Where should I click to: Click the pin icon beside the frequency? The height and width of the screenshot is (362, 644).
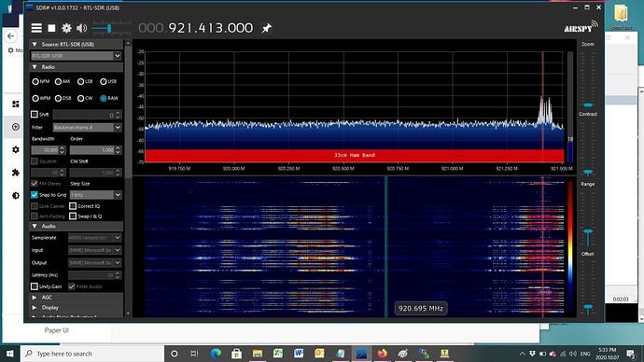[x=267, y=28]
